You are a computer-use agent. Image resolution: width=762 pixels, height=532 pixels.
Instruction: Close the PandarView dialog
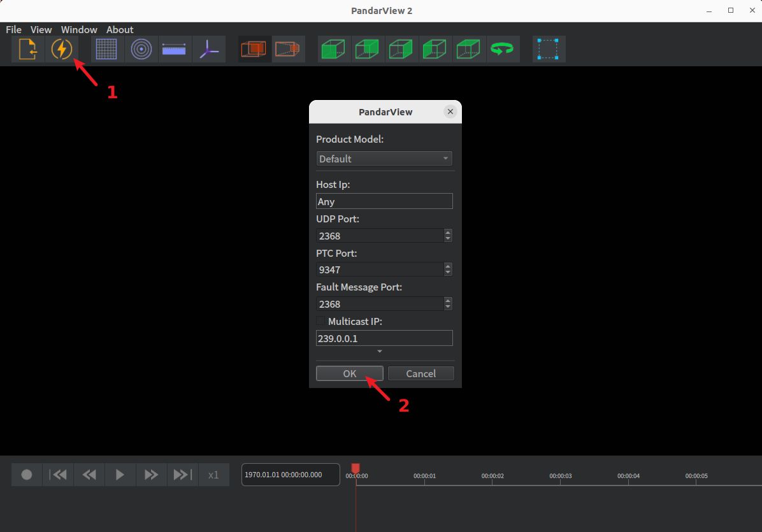[x=450, y=111]
